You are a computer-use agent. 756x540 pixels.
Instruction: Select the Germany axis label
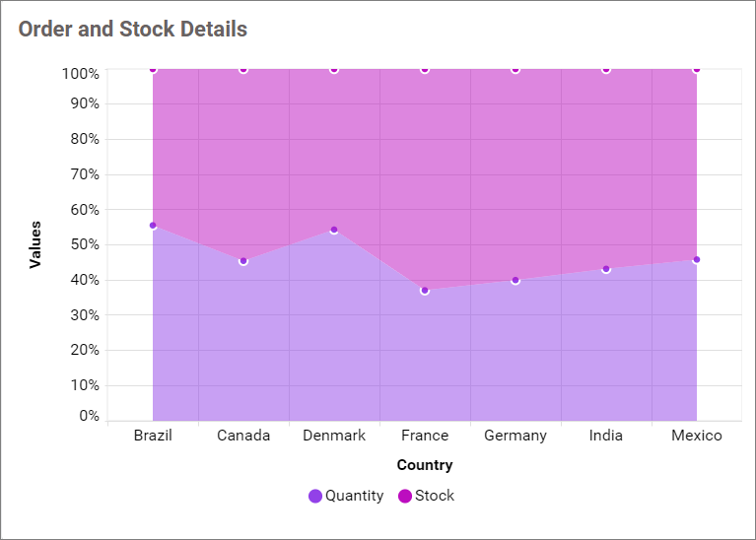click(x=515, y=436)
